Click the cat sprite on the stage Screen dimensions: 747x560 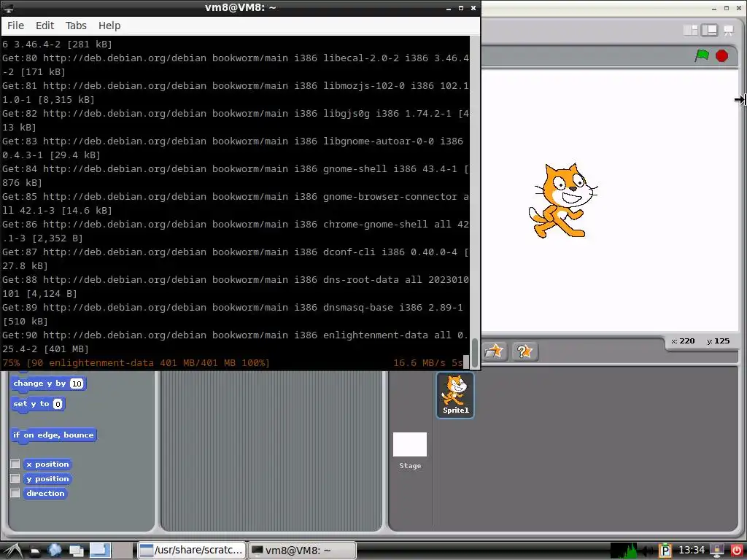click(562, 201)
